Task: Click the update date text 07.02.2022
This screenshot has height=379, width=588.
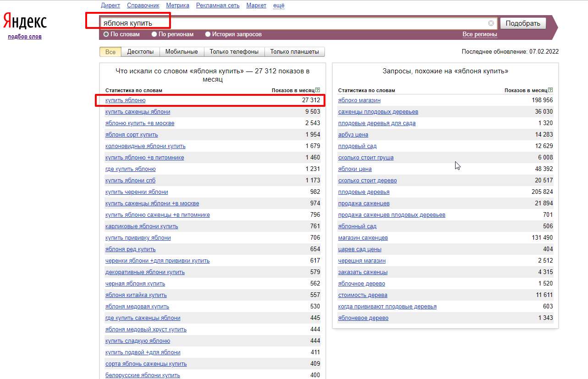Action: 544,52
